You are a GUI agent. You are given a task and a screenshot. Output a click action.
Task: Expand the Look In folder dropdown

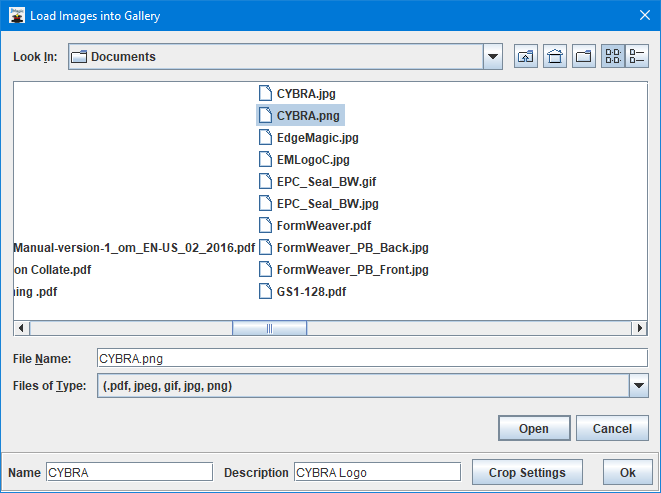click(x=492, y=57)
